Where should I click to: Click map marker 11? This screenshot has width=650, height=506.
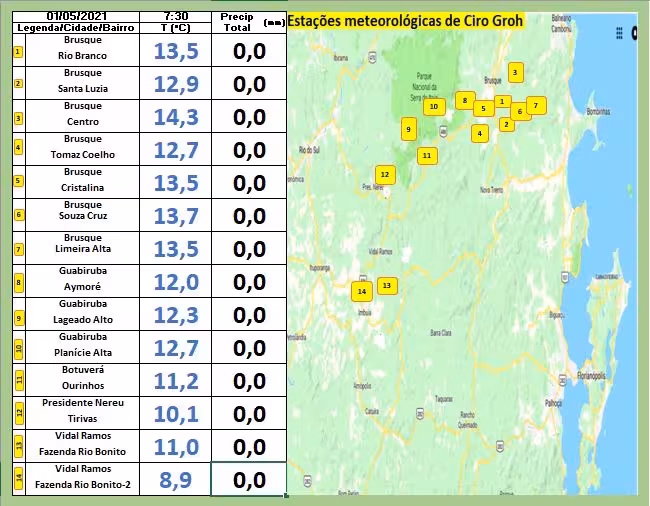point(426,155)
